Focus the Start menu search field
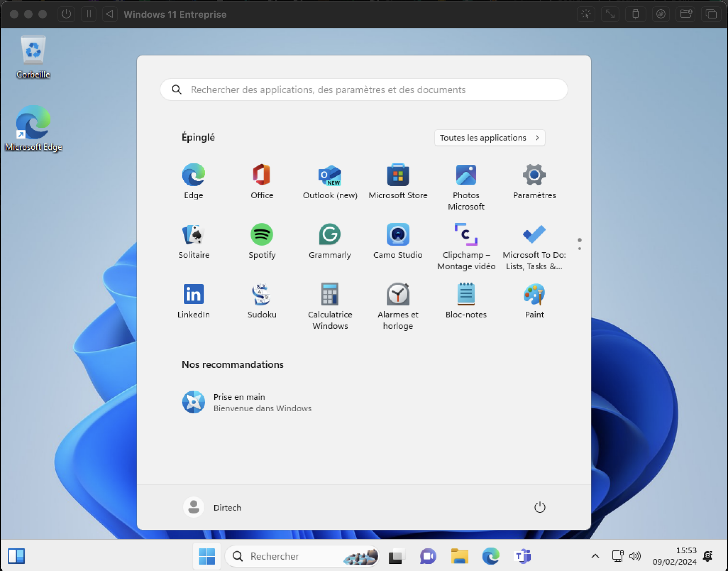The image size is (728, 571). 363,90
